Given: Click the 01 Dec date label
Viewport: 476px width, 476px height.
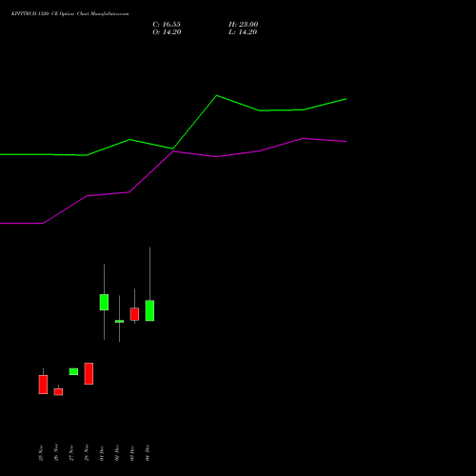Looking at the screenshot, I should click(x=102, y=453).
